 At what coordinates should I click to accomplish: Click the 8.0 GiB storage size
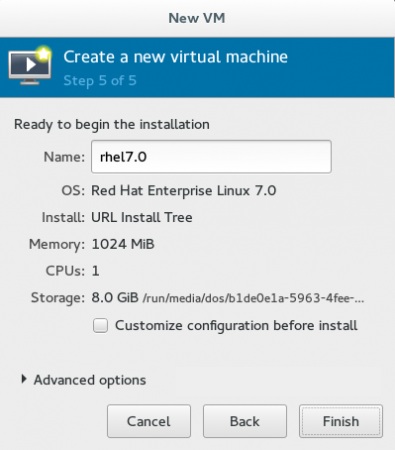115,297
